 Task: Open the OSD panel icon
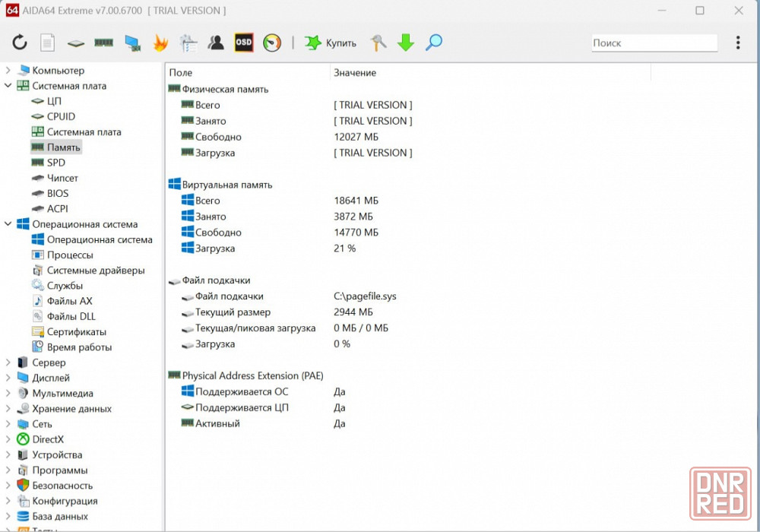tap(244, 43)
